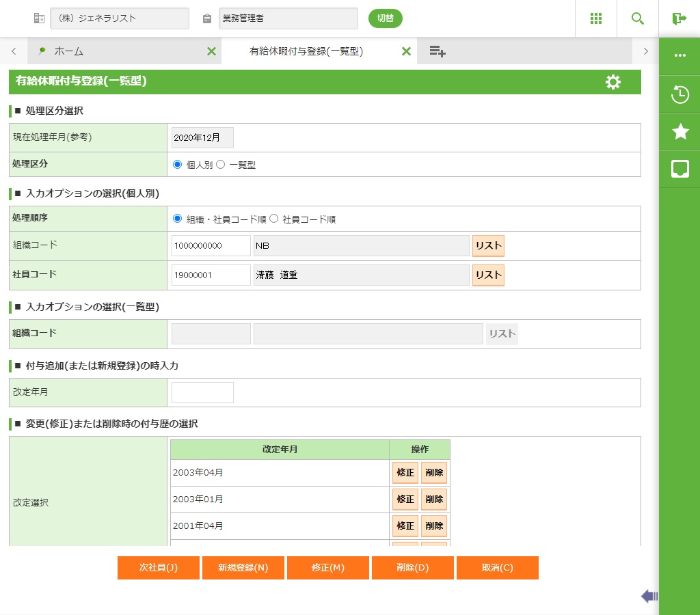
Task: Click the search magnifier icon
Action: pyautogui.click(x=637, y=18)
